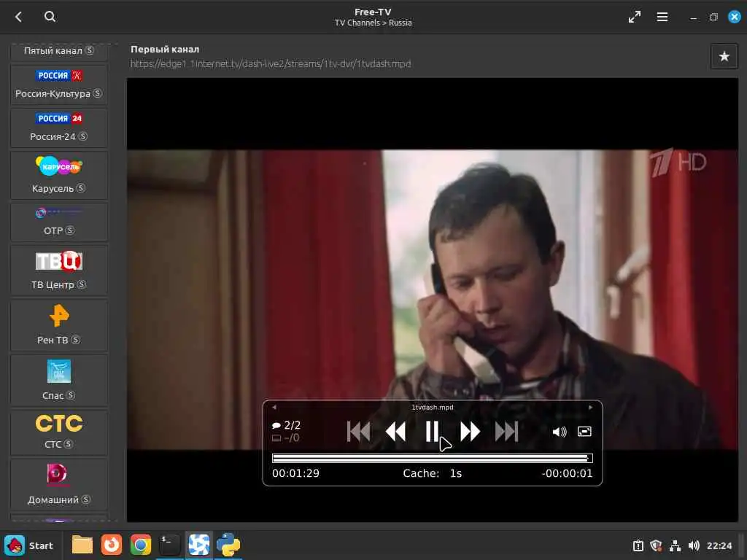747x560 pixels.
Task: Launch the orange browser taskbar icon
Action: pos(112,545)
